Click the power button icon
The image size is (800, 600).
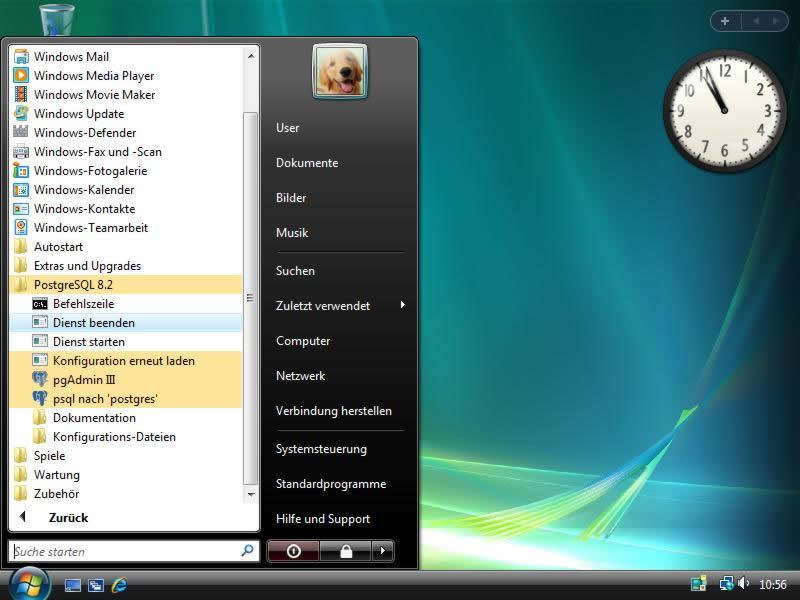click(293, 551)
